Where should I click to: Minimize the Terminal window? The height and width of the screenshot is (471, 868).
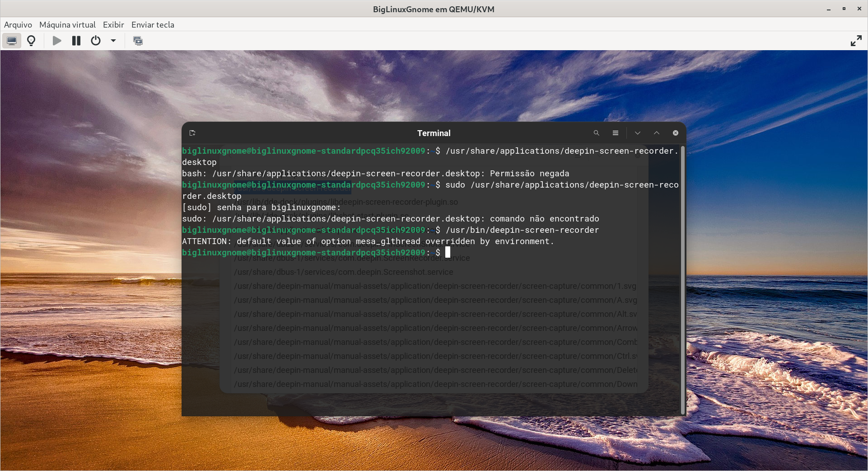coord(638,133)
